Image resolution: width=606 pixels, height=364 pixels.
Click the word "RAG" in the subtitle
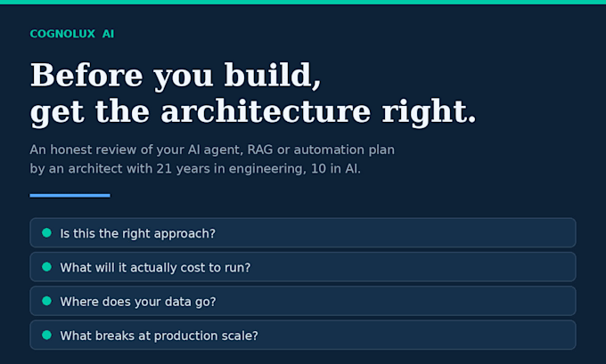(x=260, y=150)
